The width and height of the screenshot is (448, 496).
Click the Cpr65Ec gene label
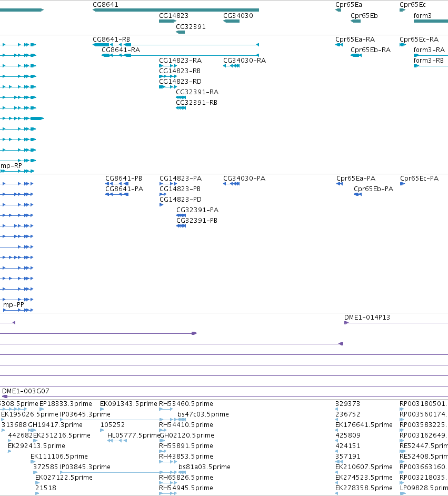(413, 5)
